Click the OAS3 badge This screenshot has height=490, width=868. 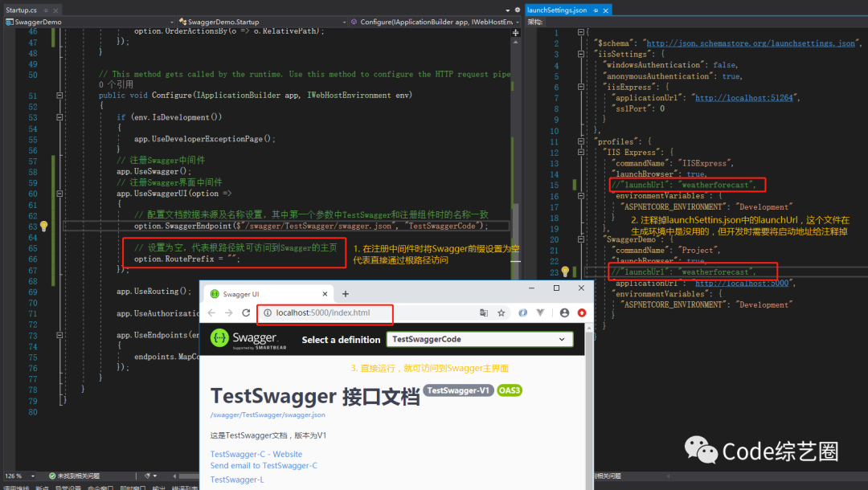coord(510,390)
